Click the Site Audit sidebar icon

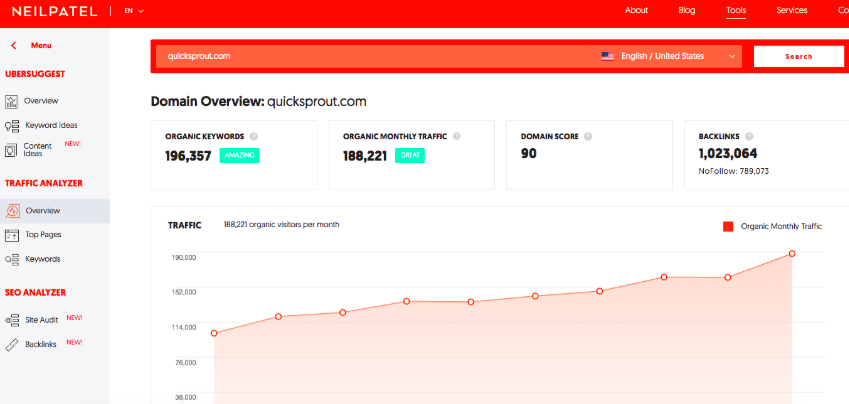12,320
